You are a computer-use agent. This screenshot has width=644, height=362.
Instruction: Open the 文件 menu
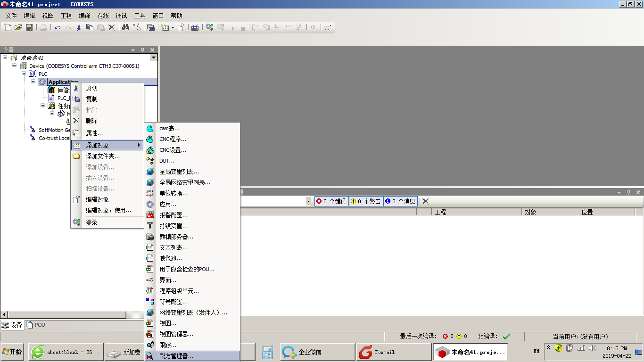pyautogui.click(x=11, y=16)
